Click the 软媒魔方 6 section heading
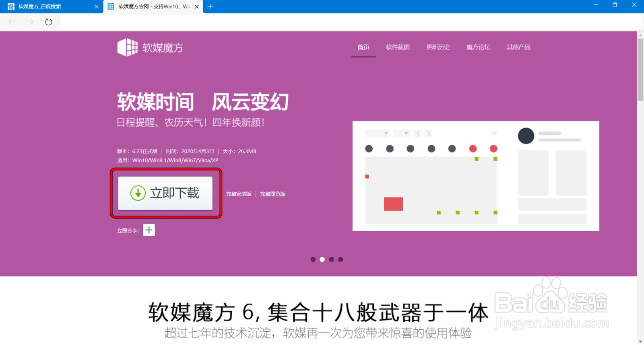Image resolution: width=644 pixels, height=345 pixels. coord(318,312)
